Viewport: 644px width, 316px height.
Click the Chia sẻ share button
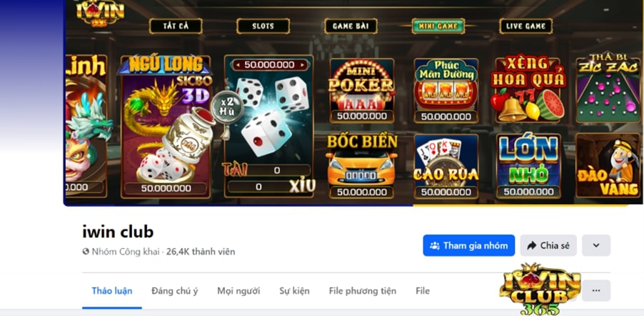coord(548,246)
